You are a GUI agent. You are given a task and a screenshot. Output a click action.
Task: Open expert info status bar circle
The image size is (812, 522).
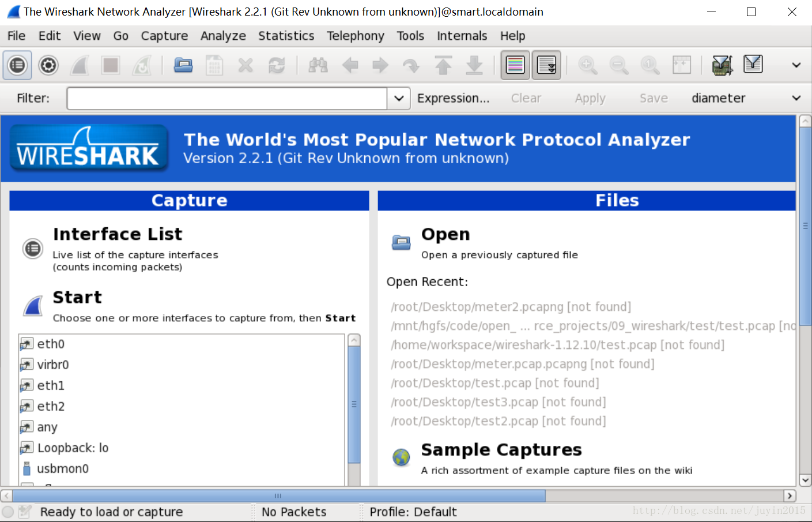click(x=7, y=512)
